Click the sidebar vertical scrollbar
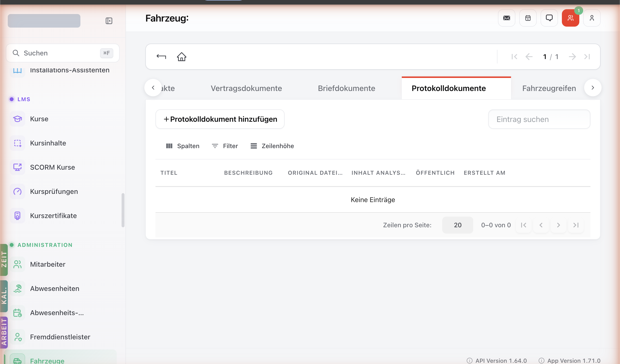This screenshot has width=620, height=364. pos(123,210)
